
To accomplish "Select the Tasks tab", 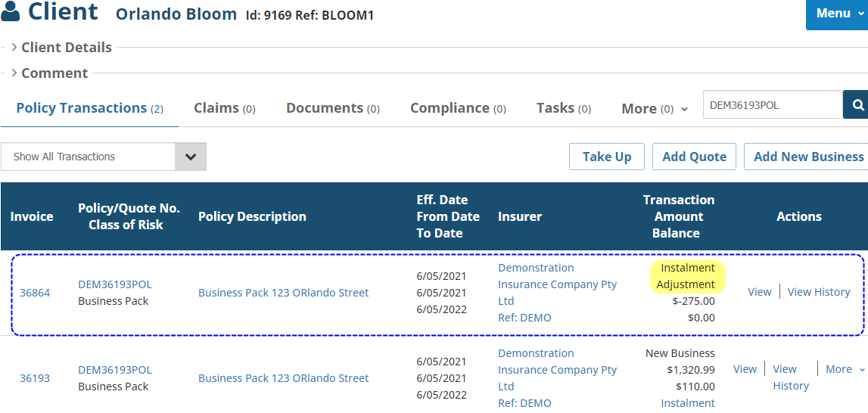I will click(563, 108).
